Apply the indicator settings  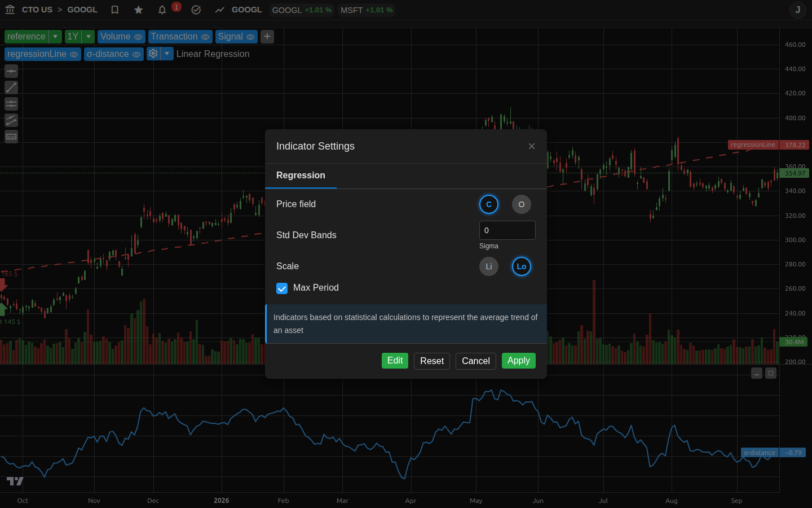pos(519,361)
